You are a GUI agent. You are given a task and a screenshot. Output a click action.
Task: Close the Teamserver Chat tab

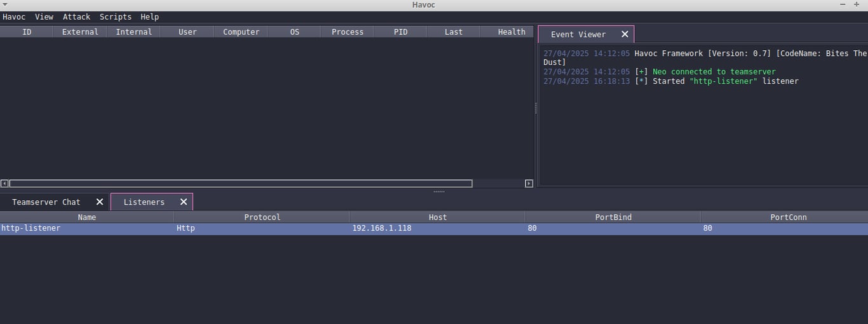coord(100,202)
